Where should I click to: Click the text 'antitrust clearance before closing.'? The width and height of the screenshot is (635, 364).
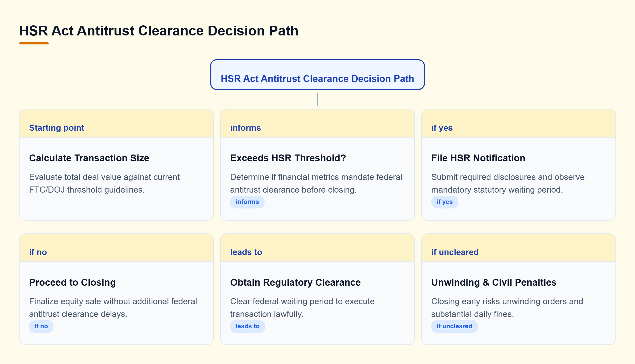coord(293,190)
